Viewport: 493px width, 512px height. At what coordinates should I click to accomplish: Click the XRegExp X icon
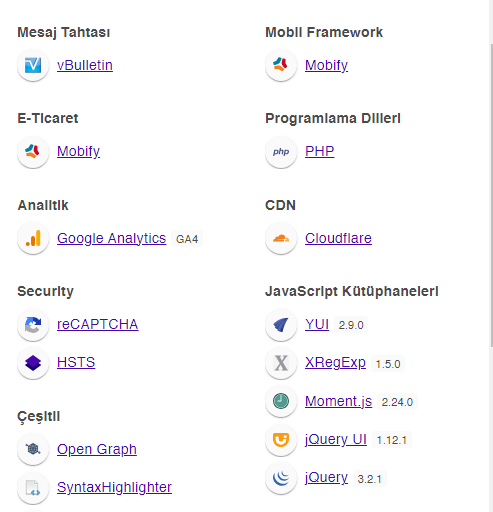coord(281,363)
